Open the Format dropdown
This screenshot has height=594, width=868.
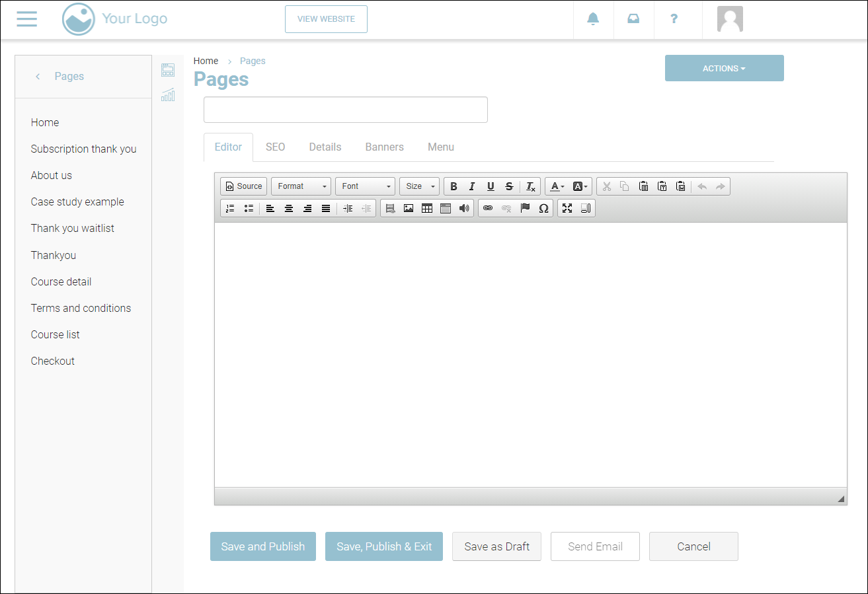point(301,186)
